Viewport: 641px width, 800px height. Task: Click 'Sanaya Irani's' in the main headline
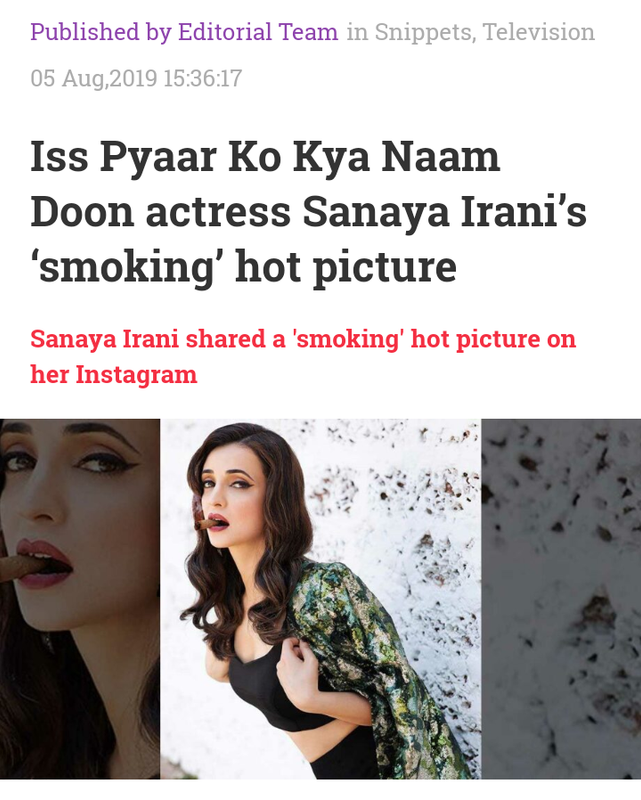click(x=445, y=212)
